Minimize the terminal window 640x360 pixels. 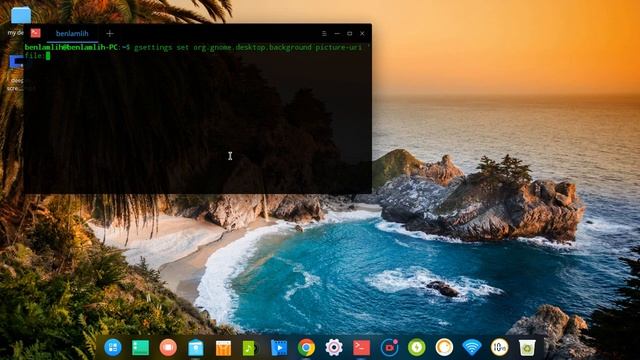(x=337, y=33)
